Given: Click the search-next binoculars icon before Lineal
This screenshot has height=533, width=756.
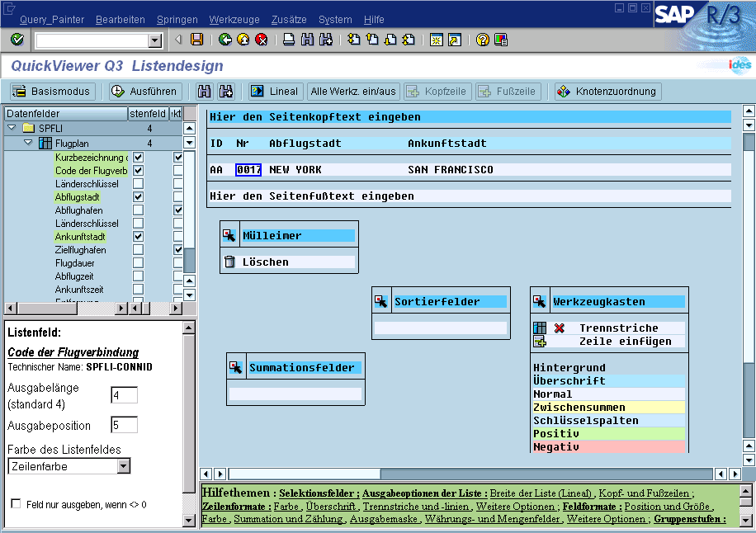Looking at the screenshot, I should click(x=225, y=91).
